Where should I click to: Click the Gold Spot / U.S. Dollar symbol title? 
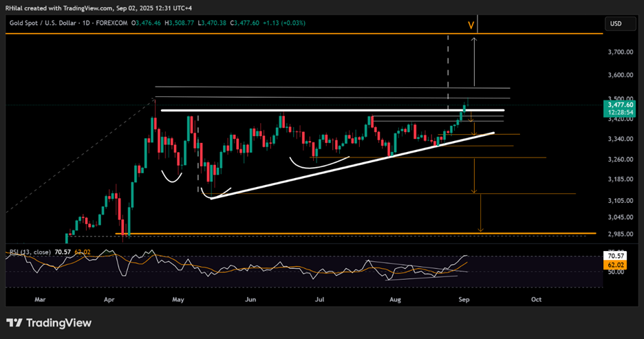43,23
